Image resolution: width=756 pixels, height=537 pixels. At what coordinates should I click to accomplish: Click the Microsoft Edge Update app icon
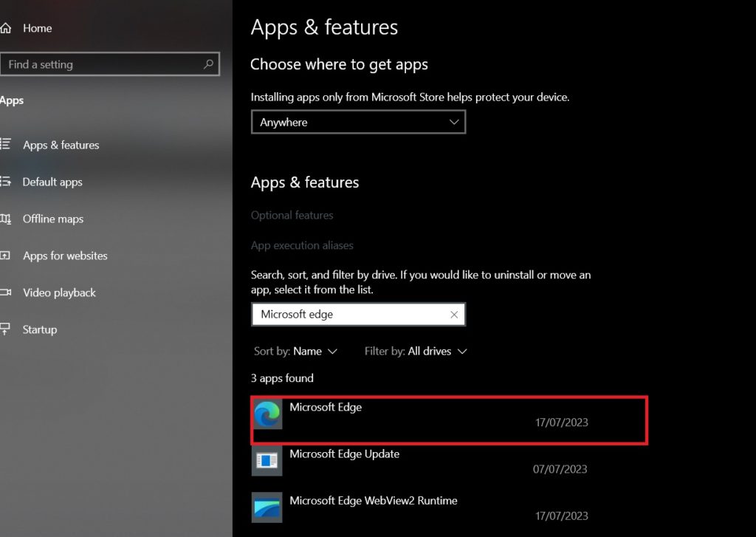[x=267, y=462]
